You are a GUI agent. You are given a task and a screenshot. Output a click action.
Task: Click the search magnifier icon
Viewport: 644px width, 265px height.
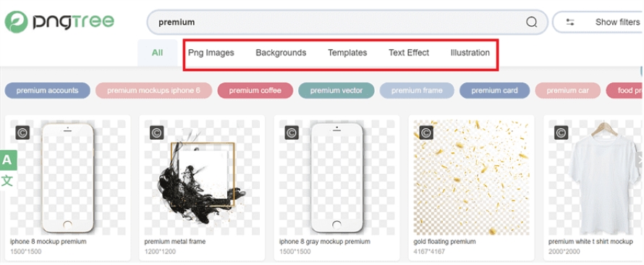tap(531, 22)
